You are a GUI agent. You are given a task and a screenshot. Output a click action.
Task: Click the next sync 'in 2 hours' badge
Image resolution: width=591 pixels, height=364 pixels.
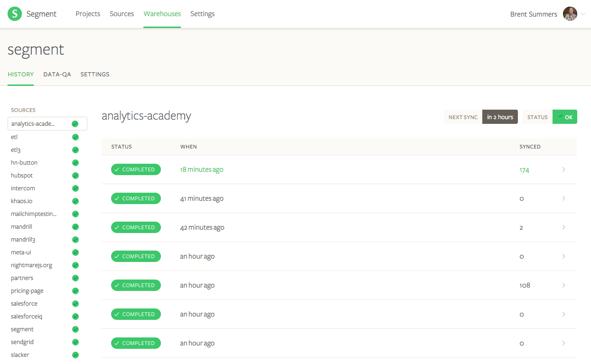tap(500, 117)
